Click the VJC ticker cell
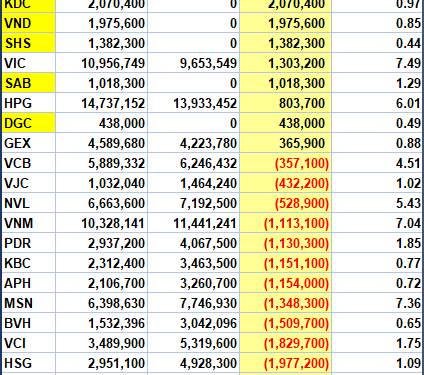The image size is (424, 375). [29, 183]
